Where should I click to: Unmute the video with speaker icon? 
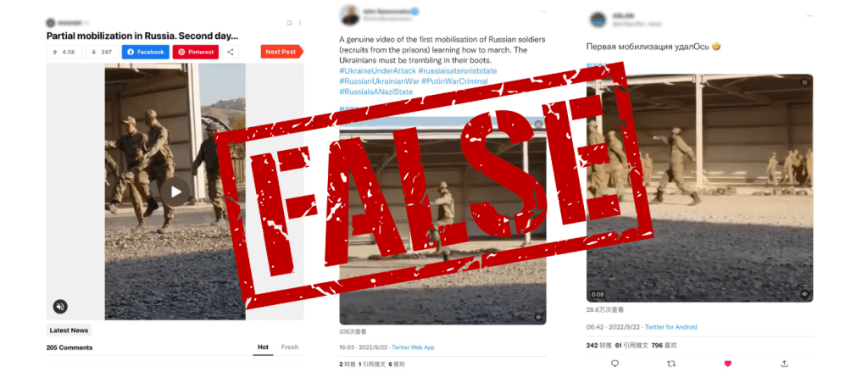(61, 306)
